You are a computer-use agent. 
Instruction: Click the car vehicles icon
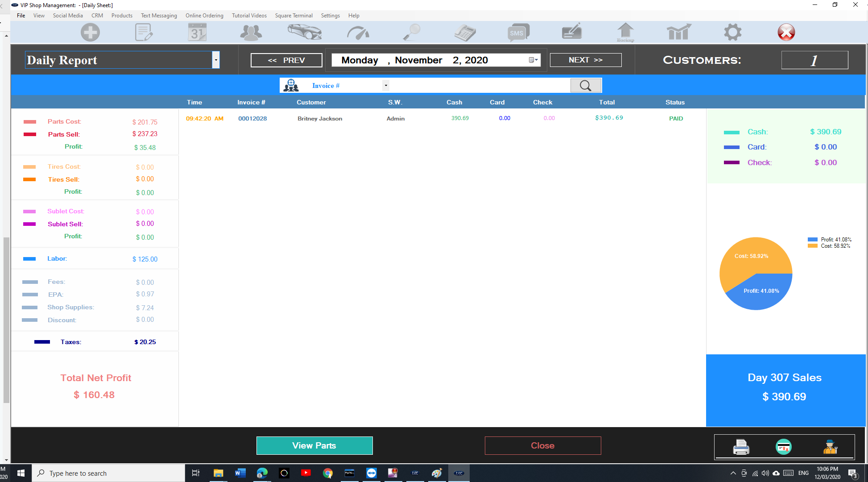click(305, 33)
